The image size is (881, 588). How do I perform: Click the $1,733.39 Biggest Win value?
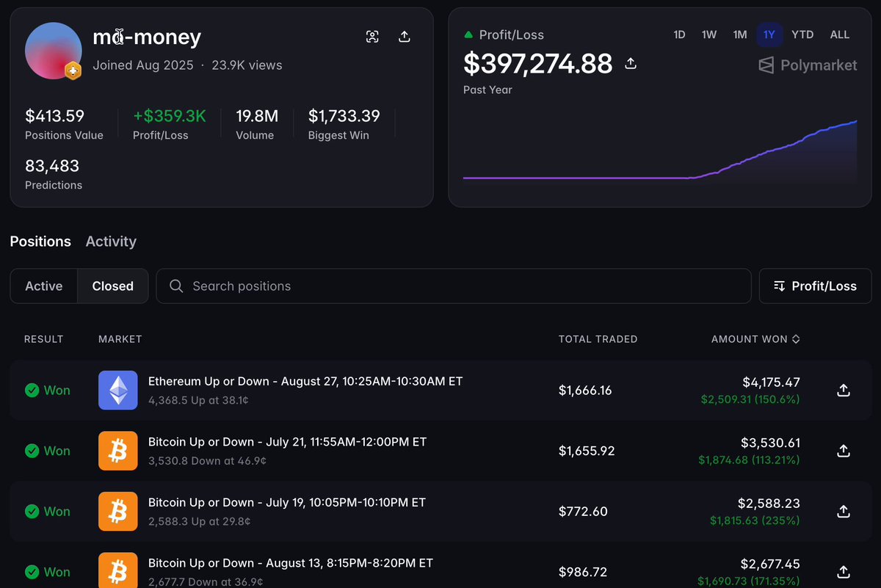[x=344, y=116]
